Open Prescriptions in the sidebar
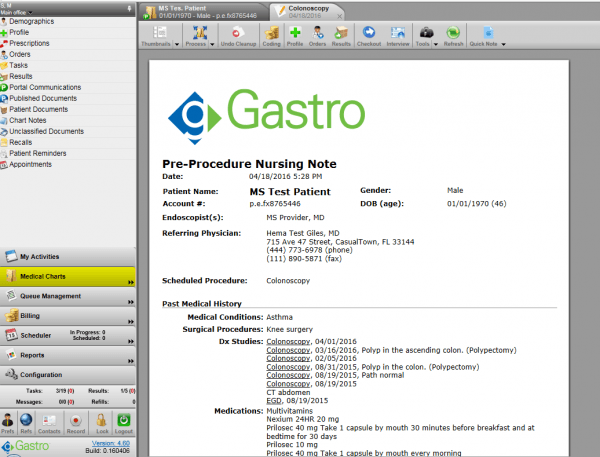This screenshot has width=600, height=457. 29,43
